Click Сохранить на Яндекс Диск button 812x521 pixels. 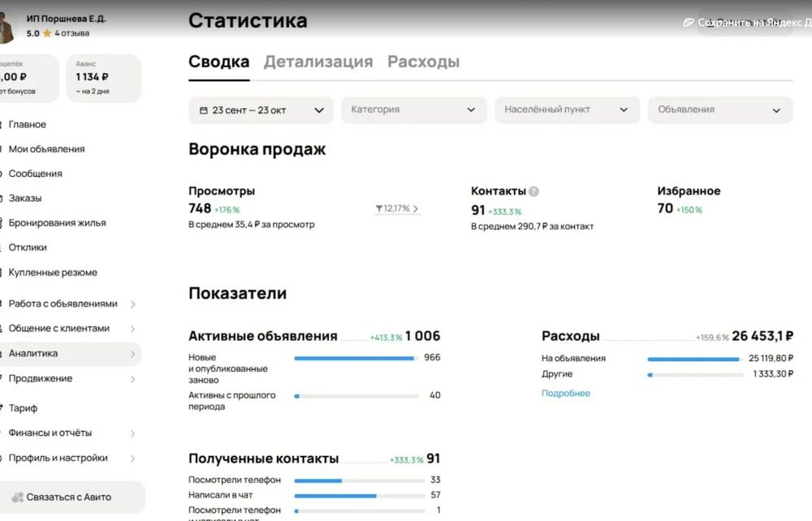746,22
